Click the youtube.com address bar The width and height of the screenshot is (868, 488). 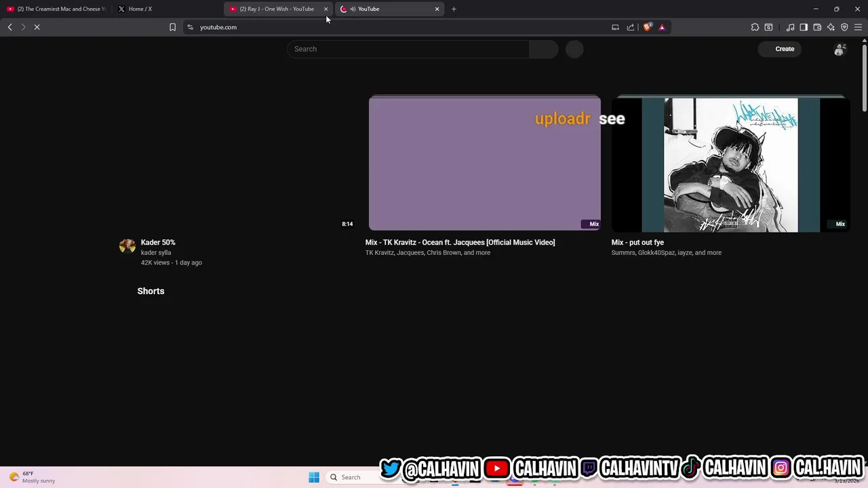coord(400,27)
